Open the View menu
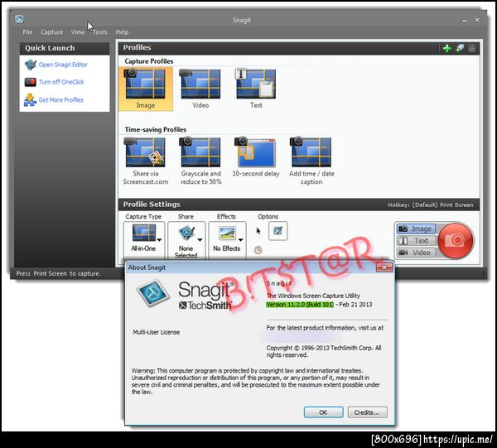 coord(78,32)
